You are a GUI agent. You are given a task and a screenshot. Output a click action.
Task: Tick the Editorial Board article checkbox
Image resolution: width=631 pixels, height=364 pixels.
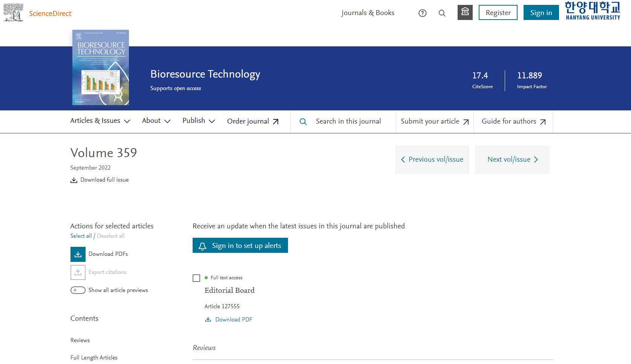click(x=196, y=278)
